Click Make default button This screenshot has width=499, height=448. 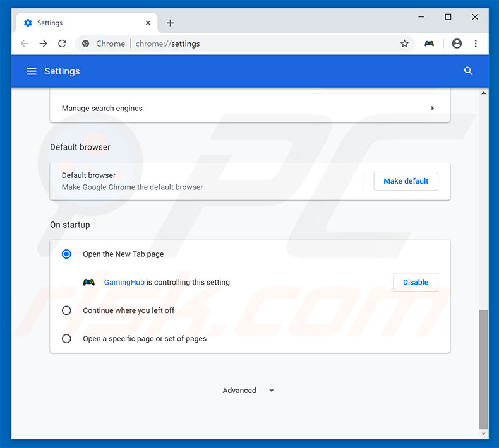(406, 181)
